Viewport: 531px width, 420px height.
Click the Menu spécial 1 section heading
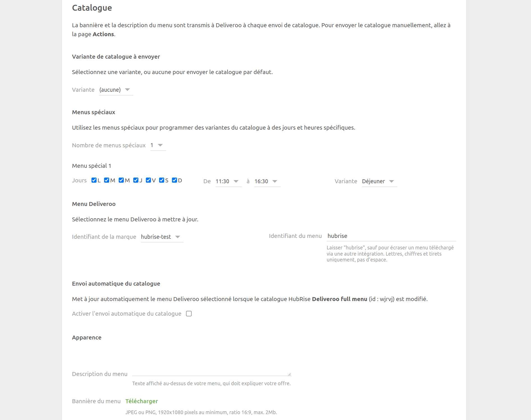tap(91, 166)
